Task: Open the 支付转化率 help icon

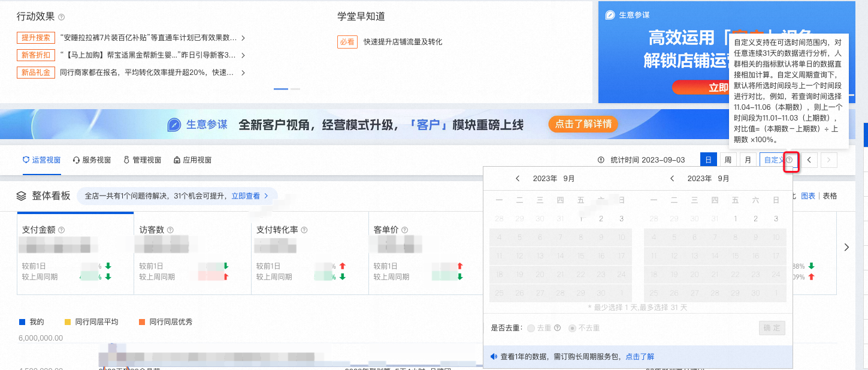Action: pyautogui.click(x=304, y=230)
